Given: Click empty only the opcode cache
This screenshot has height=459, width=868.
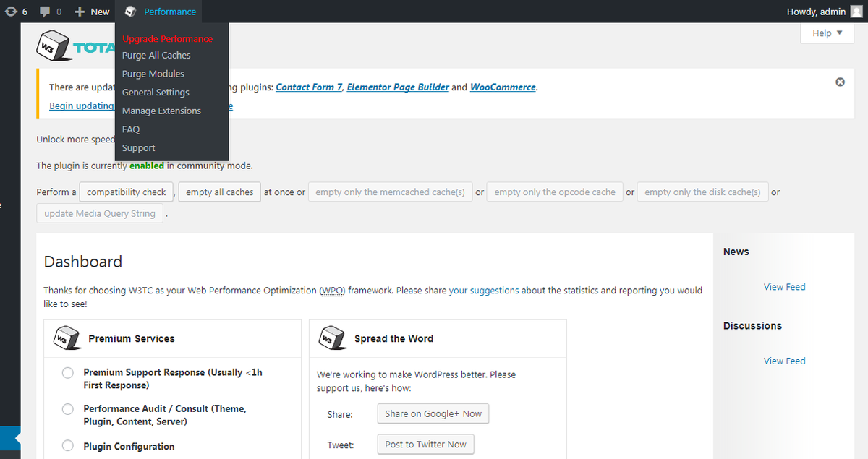Looking at the screenshot, I should [555, 192].
